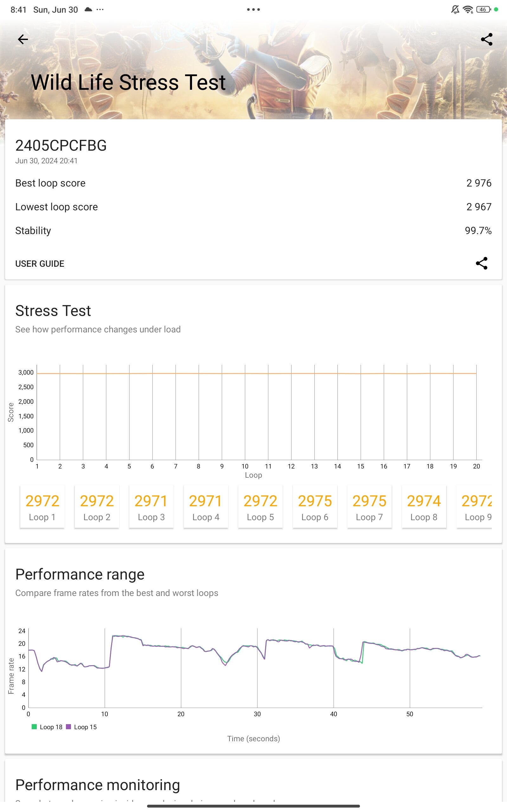
Task: Share results via icon beside User Guide
Action: [x=482, y=263]
